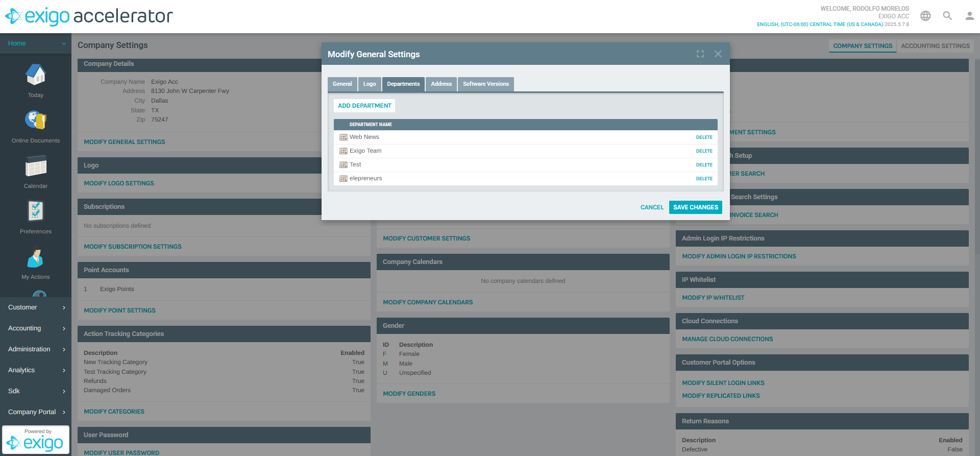Screen dimensions: 980x456
Task: Open Modify Point Settings link
Action: pos(119,310)
